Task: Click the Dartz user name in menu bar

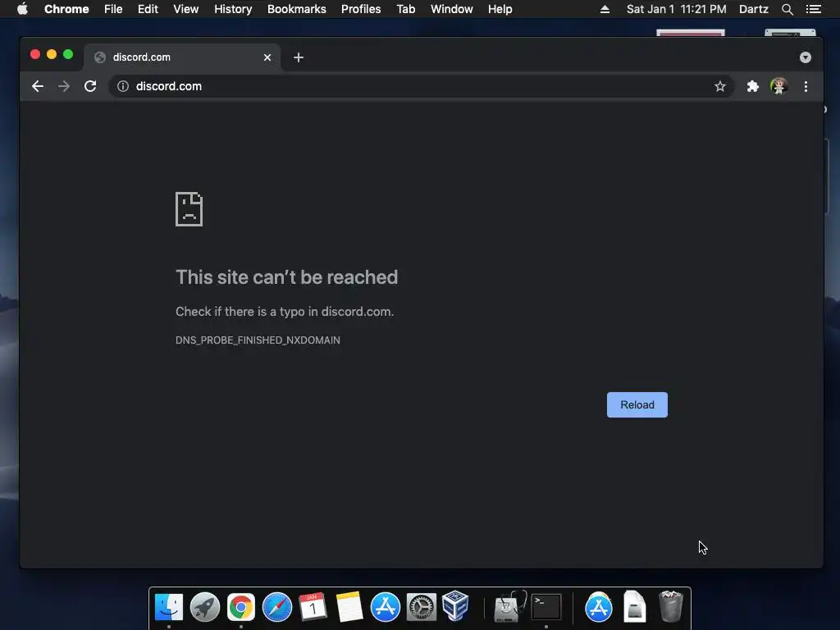Action: click(753, 9)
